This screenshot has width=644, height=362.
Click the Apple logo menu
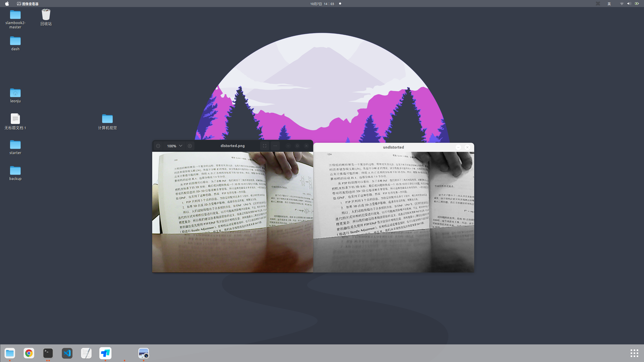point(7,4)
